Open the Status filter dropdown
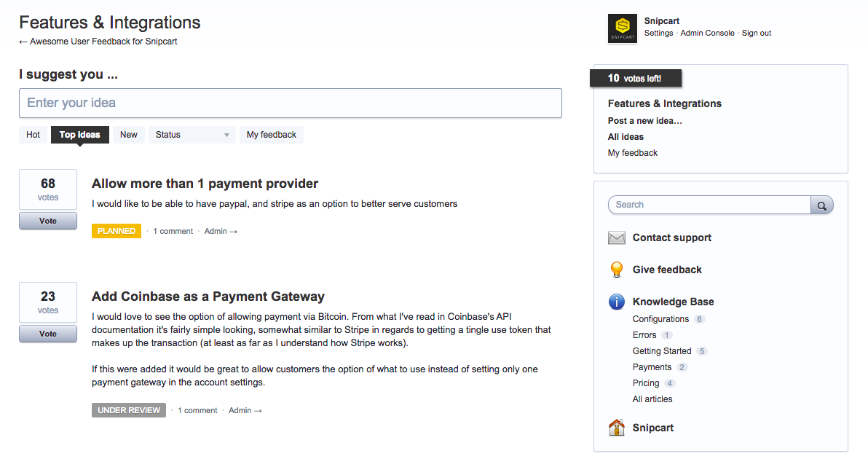The height and width of the screenshot is (459, 868). pos(192,135)
